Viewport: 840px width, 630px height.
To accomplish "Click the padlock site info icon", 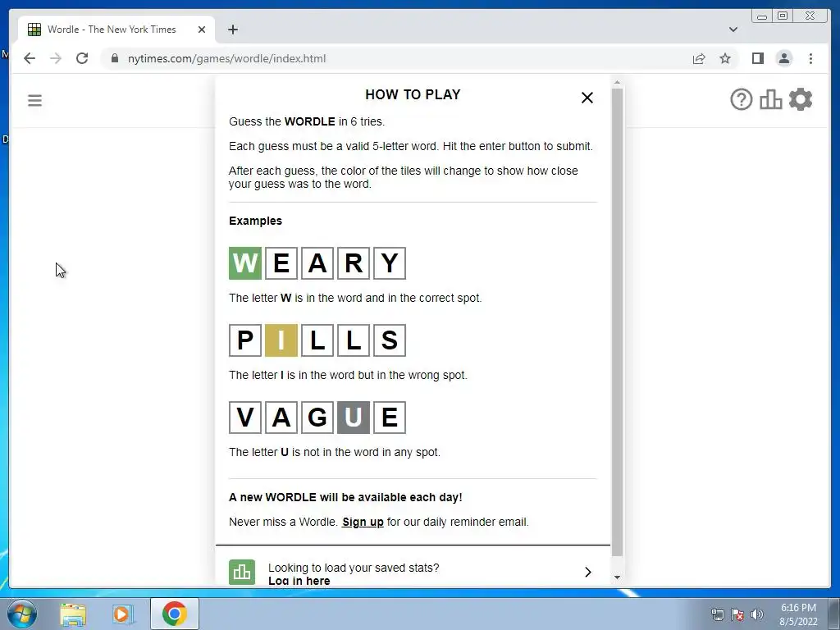I will pyautogui.click(x=115, y=58).
